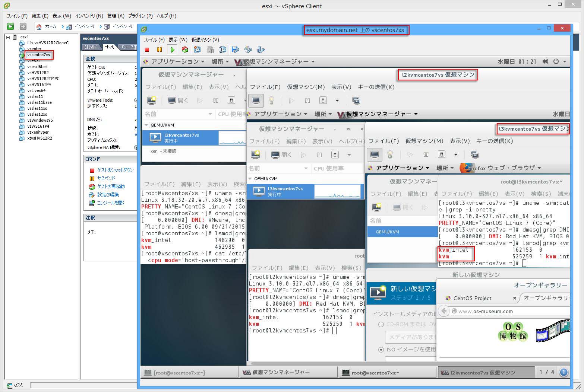Click the コンソールを開く command link
584x392 pixels.
point(111,203)
